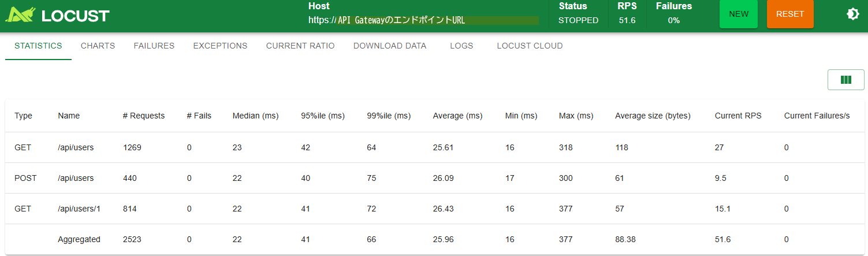Screen dimensions: 868x256
Task: Open the FAILURES tab
Action: [154, 46]
